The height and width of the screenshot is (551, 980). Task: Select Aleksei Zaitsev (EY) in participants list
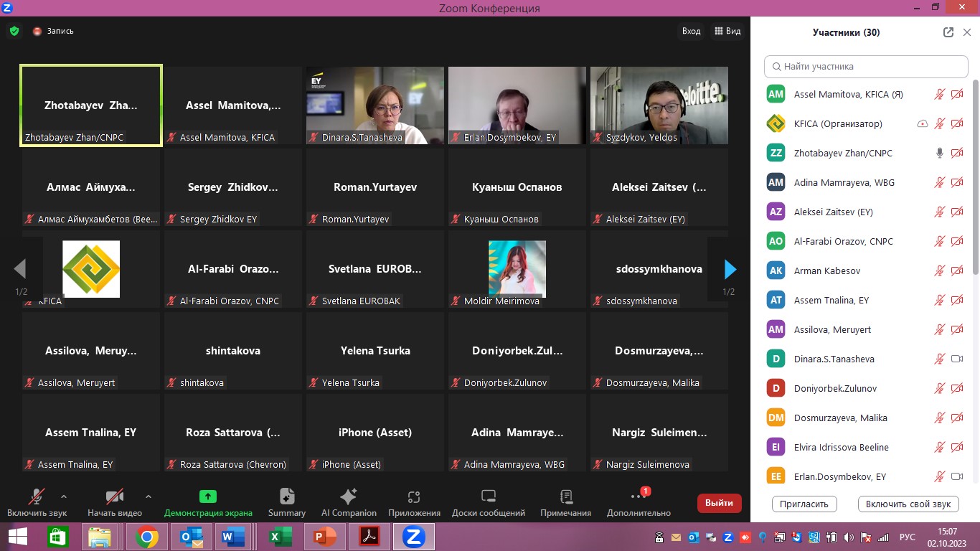click(x=866, y=212)
